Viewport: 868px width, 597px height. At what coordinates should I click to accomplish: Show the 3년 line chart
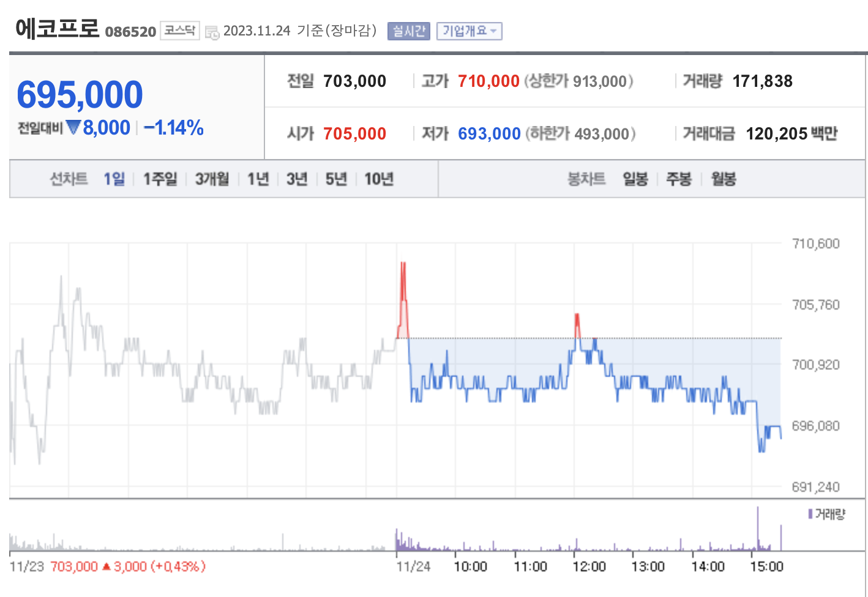[297, 179]
